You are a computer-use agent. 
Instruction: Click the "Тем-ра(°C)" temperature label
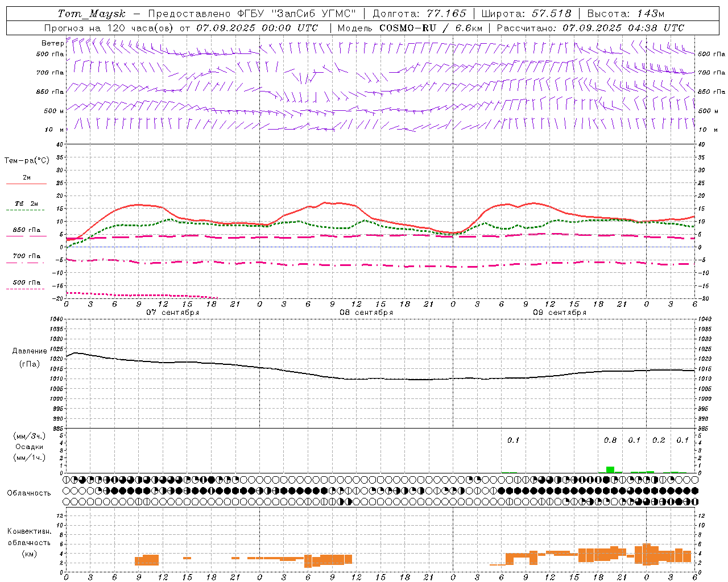click(x=27, y=160)
